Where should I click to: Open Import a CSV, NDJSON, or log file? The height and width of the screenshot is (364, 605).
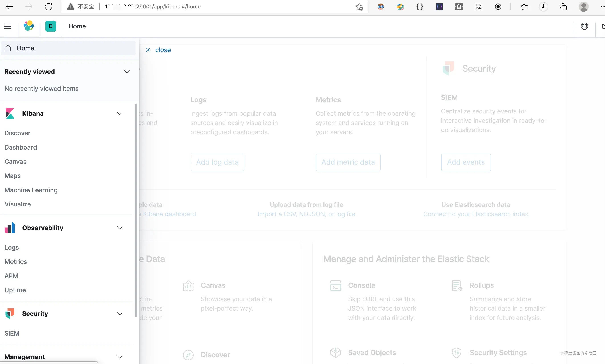click(306, 214)
